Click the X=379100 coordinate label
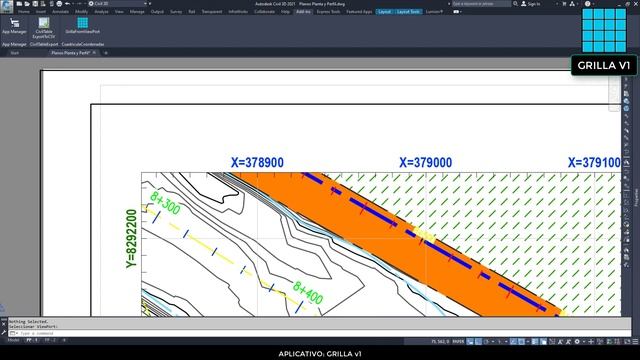The width and height of the screenshot is (640, 360). (594, 162)
